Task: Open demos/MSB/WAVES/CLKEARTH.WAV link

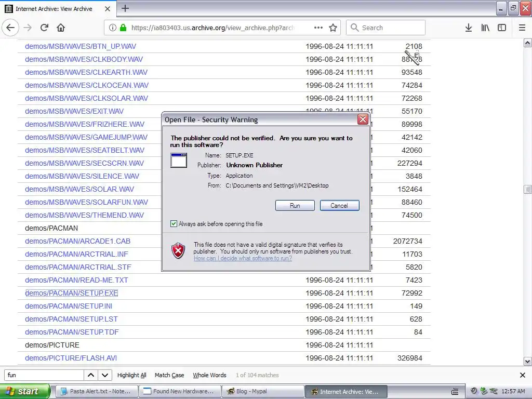Action: (x=86, y=72)
